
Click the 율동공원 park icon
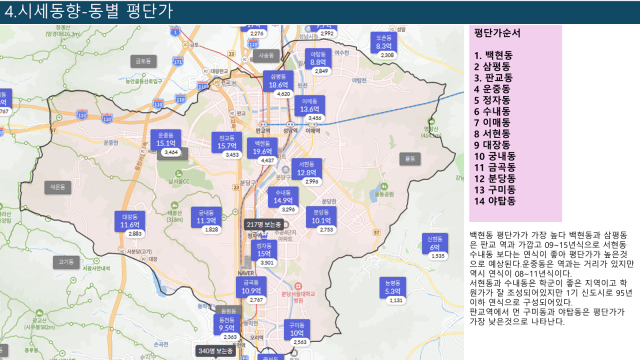click(x=384, y=187)
